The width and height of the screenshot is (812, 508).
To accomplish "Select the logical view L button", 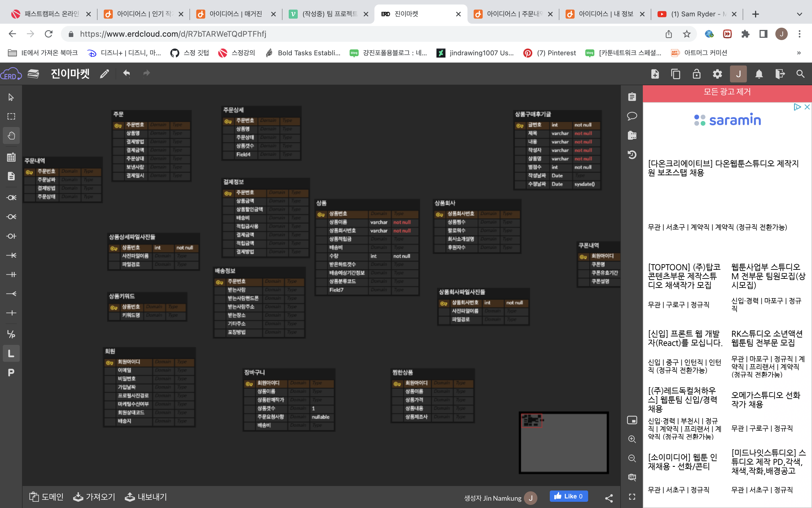I will pos(11,353).
